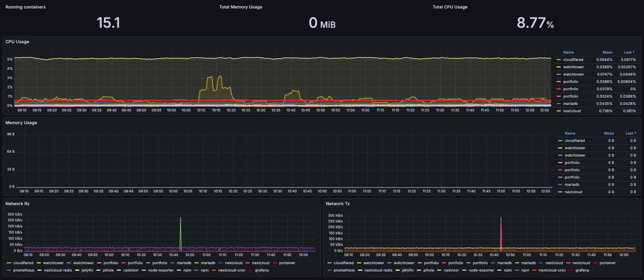Screen dimensions: 644x280
Task: Select pihole in the Network Tx legend
Action: point(429,270)
